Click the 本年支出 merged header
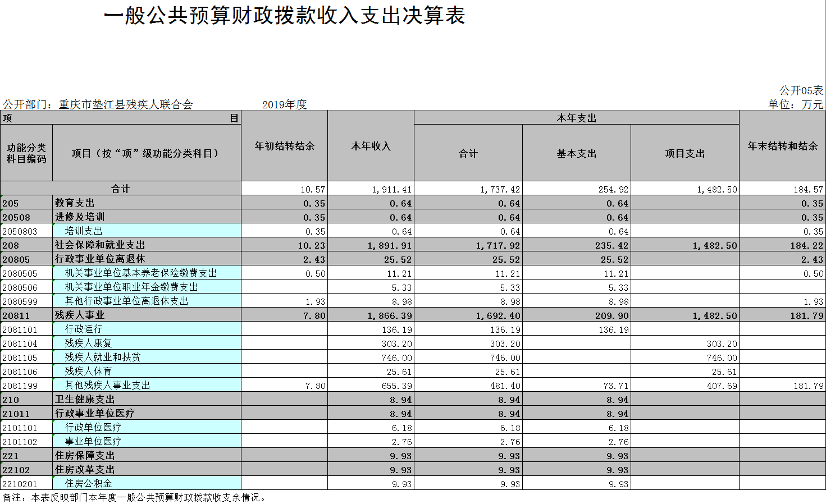 point(577,118)
